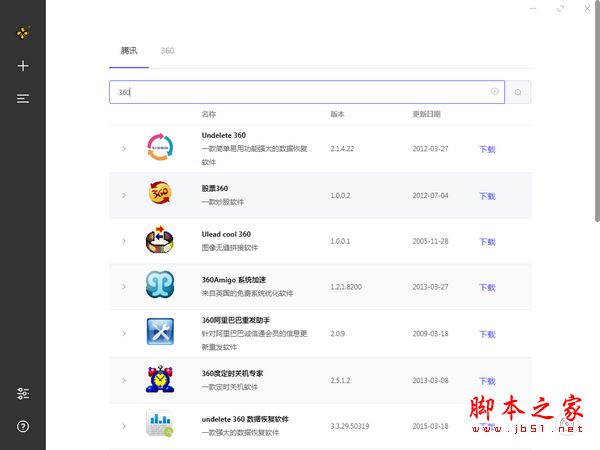Click the 360度定时关机专家 alarm clock icon

click(160, 379)
